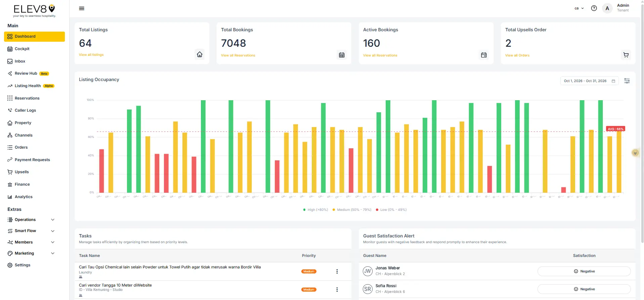
Task: Open the Oct 2026 date range picker
Action: (589, 81)
